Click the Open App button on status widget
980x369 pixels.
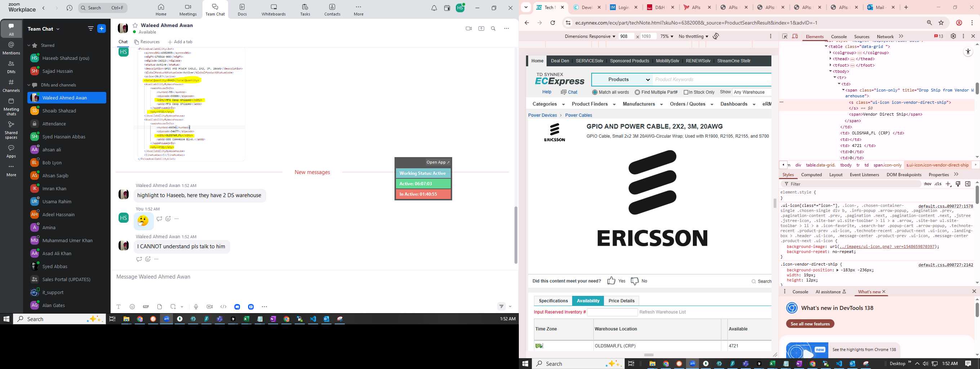tap(438, 162)
